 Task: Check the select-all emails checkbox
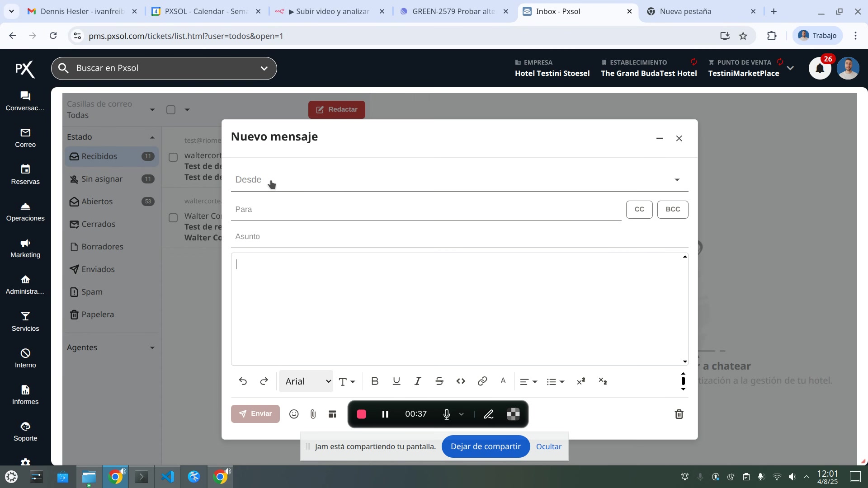click(x=171, y=110)
